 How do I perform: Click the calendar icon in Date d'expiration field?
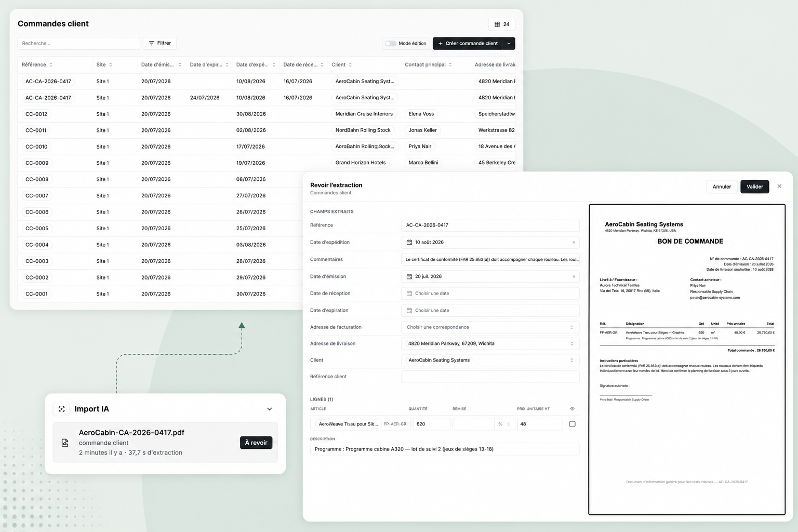coord(409,311)
